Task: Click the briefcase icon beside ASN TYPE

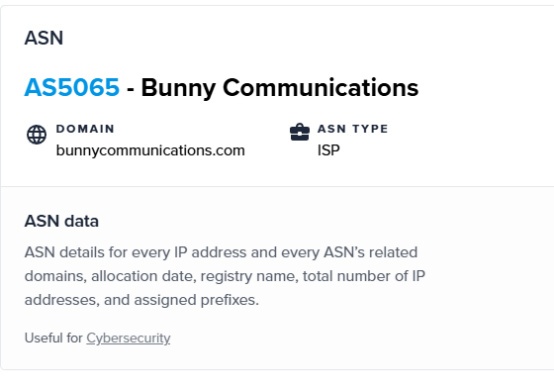Action: coord(300,132)
